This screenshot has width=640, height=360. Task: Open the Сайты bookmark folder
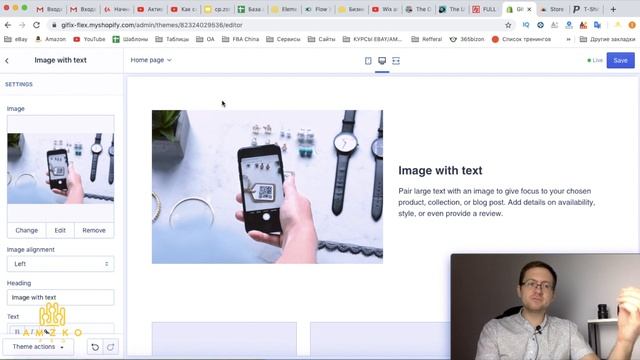coord(321,39)
